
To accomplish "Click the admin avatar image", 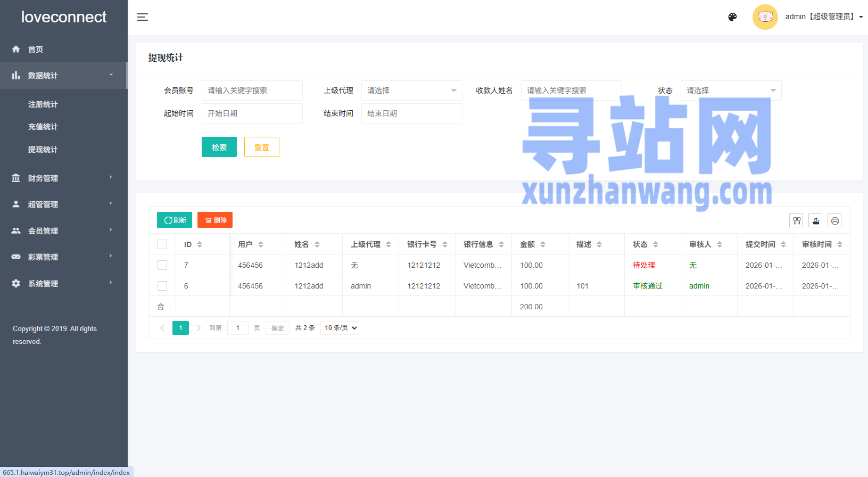I will pyautogui.click(x=765, y=17).
